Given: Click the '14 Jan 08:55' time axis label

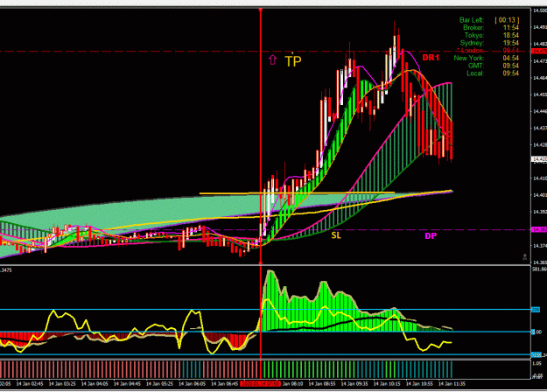Looking at the screenshot, I should tap(322, 383).
